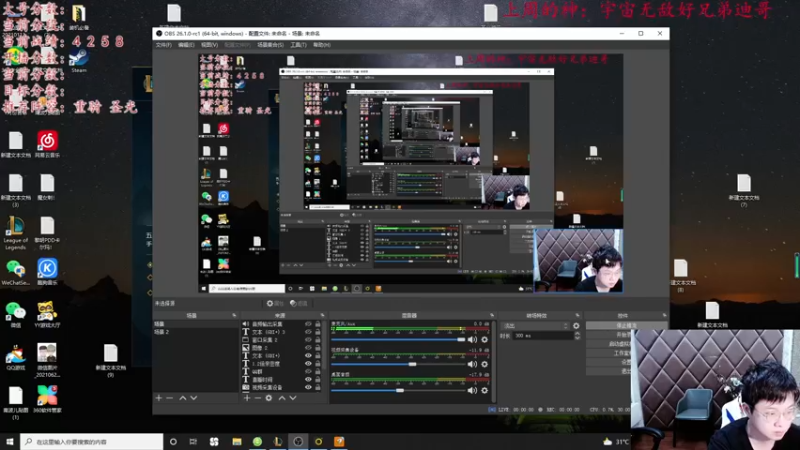Viewport: 800px width, 450px height.
Task: Click the transition duration 300 ms field
Action: point(543,336)
